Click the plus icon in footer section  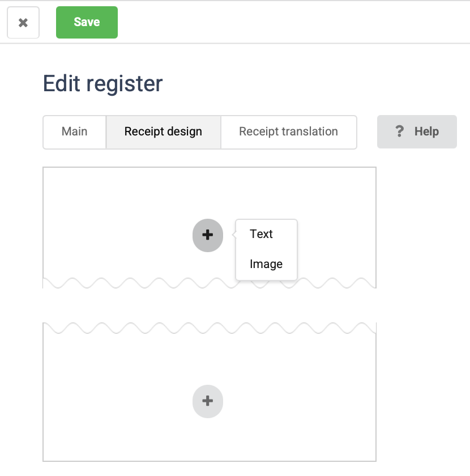tap(208, 401)
